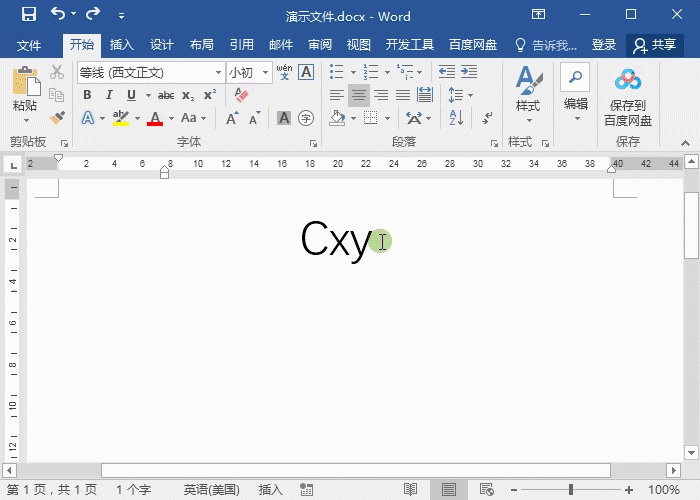Align text right
Viewport: 700px width, 500px height.
click(x=381, y=95)
